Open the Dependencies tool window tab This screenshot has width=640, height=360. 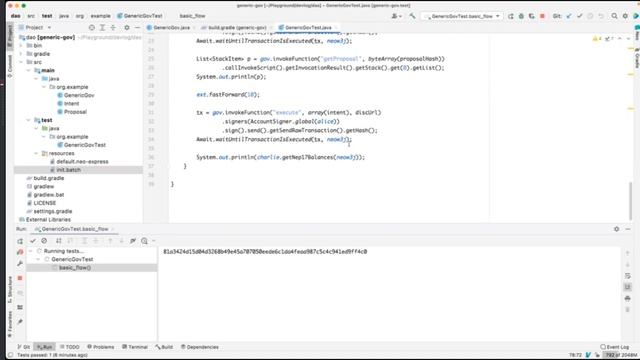click(x=200, y=347)
